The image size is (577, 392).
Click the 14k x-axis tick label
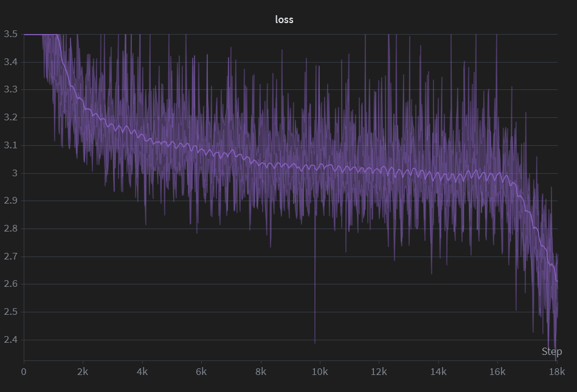coord(438,371)
